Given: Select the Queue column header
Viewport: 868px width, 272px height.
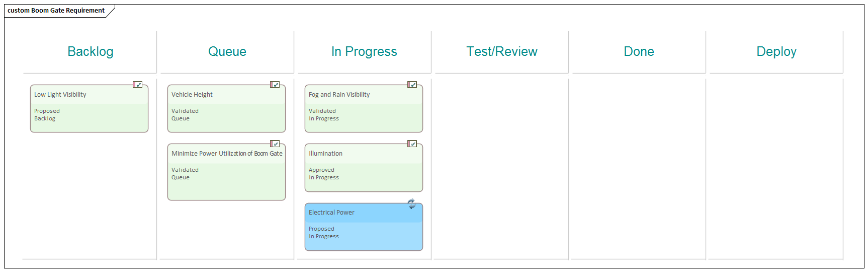Looking at the screenshot, I should (x=227, y=51).
